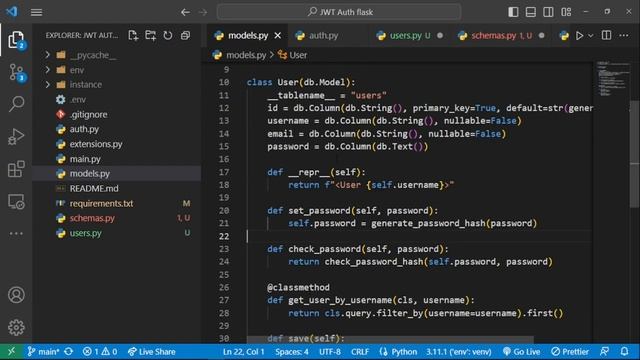Toggle secondary side bar visibility
Viewport: 640px width, 360px height.
point(548,12)
